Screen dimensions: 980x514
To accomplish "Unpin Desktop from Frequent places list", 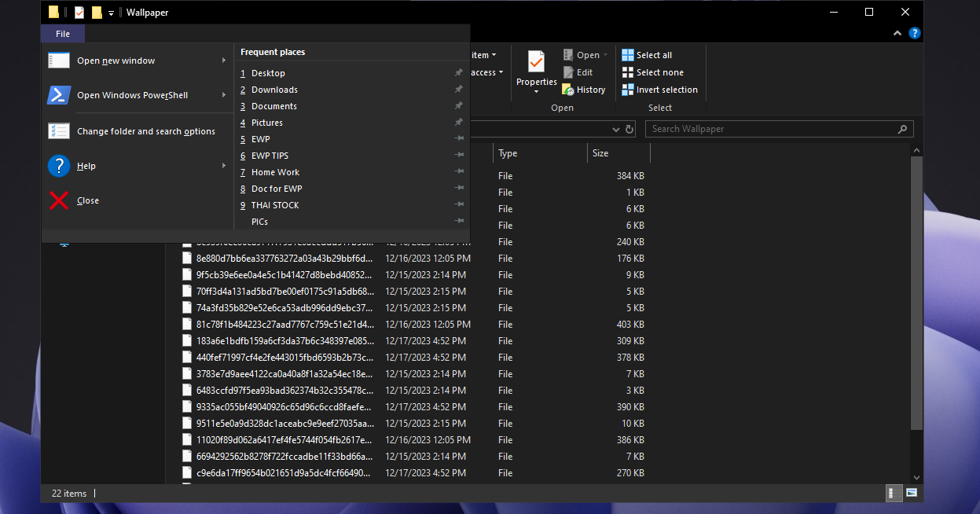I will (x=459, y=73).
